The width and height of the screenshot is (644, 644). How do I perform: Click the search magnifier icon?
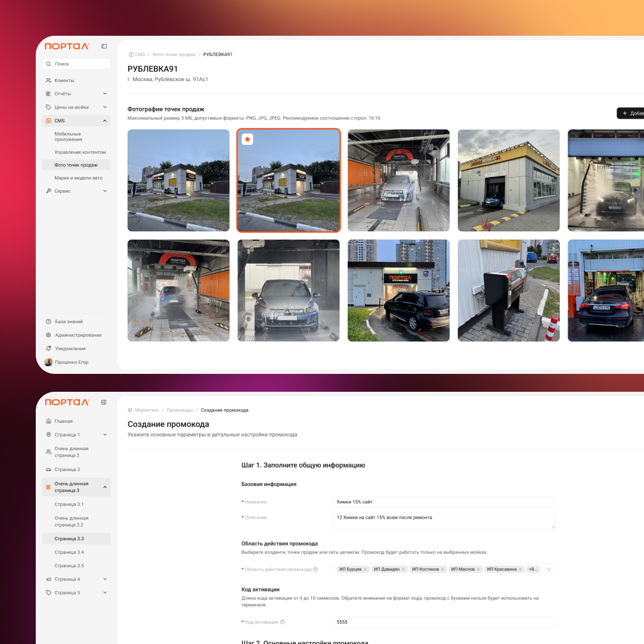tap(48, 64)
